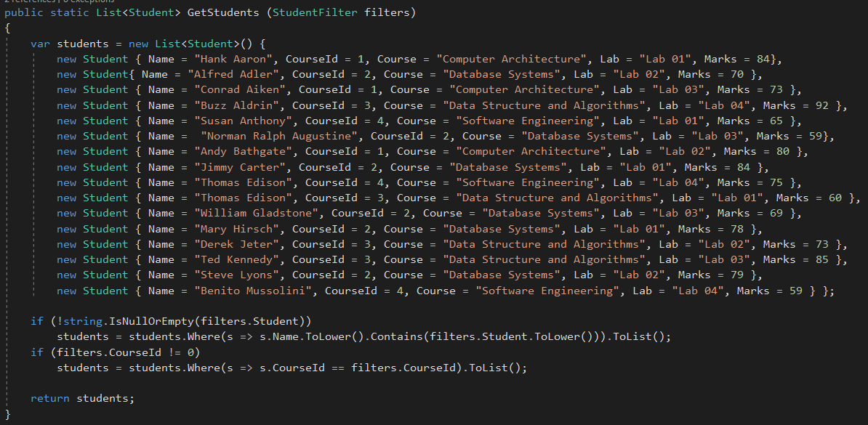Click the GetStudents method name
868x425 pixels.
point(223,12)
